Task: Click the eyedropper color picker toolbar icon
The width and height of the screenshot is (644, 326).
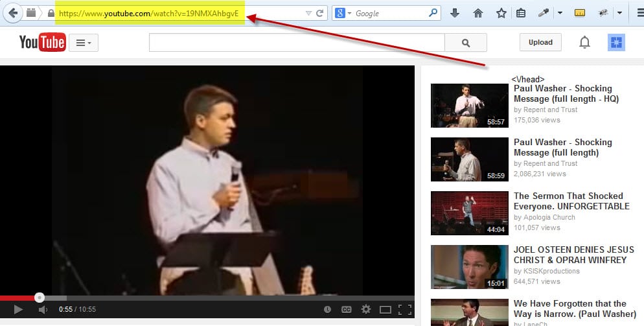Action: (544, 13)
